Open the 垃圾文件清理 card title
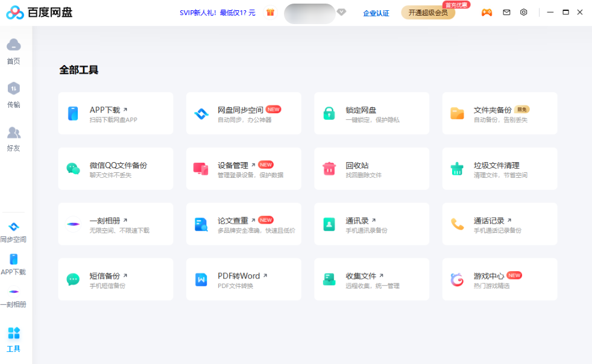 497,165
